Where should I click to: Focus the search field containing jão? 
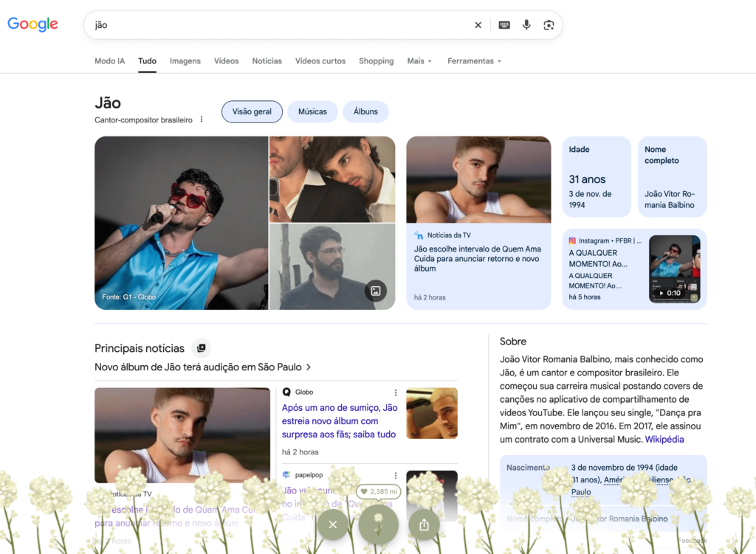coord(280,25)
